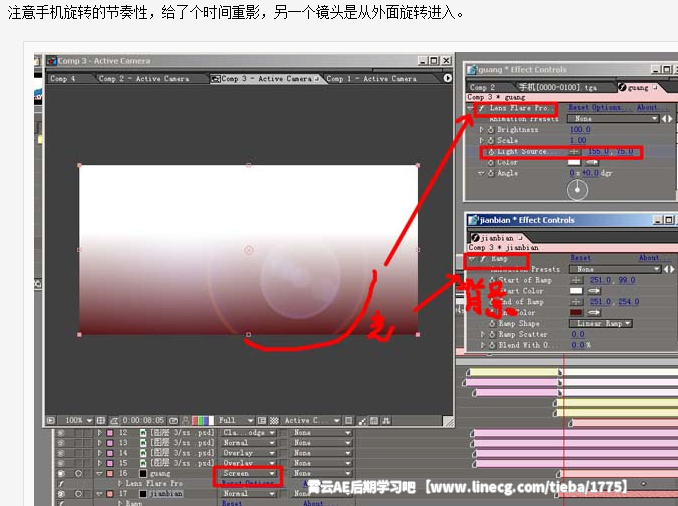This screenshot has width=678, height=506.
Task: Open Lens Flare Animation Presets None dropdown
Action: click(x=613, y=118)
